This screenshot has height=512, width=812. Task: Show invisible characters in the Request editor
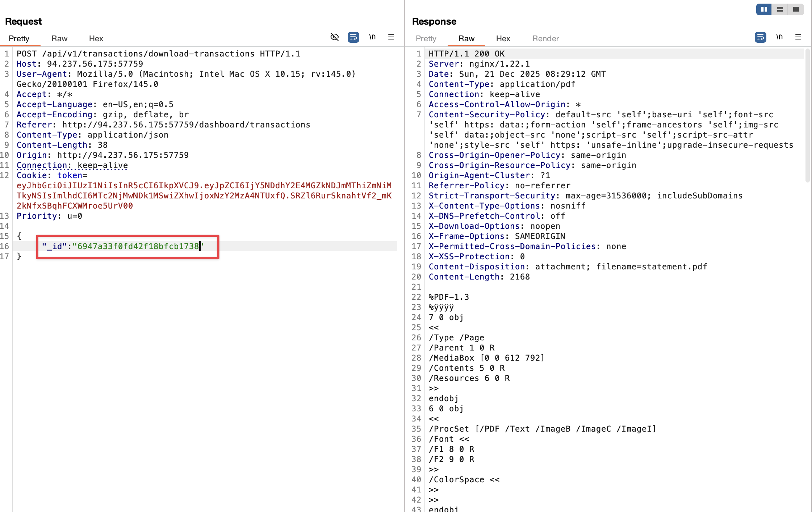click(x=334, y=37)
